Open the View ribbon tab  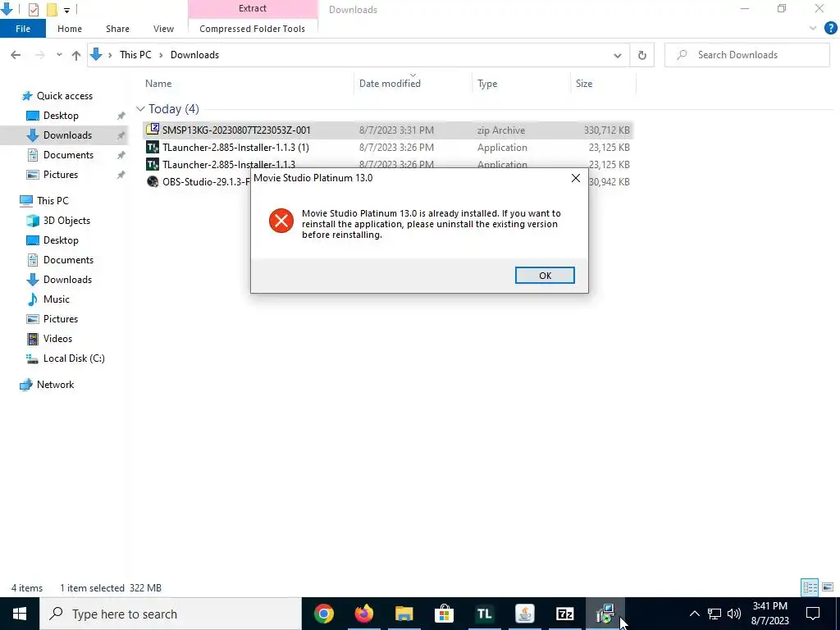[x=163, y=29]
